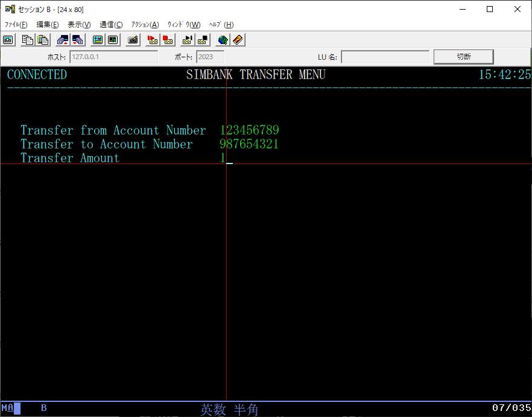Click the ポート field showing 2023

[210, 57]
